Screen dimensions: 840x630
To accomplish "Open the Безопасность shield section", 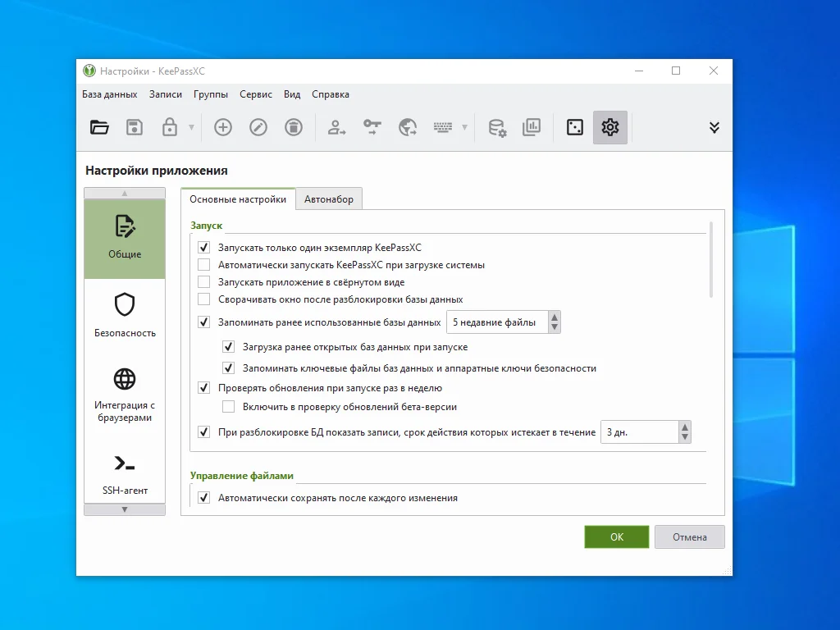I will coord(125,315).
